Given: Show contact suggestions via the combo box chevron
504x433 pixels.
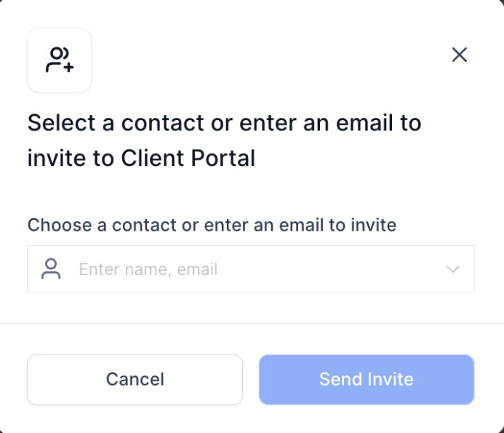Looking at the screenshot, I should coord(452,269).
